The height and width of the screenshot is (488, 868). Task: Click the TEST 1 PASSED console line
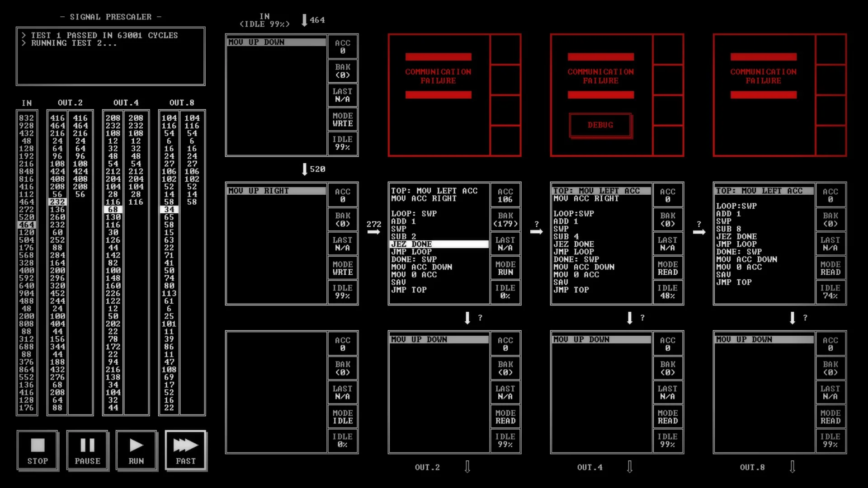pyautogui.click(x=104, y=35)
